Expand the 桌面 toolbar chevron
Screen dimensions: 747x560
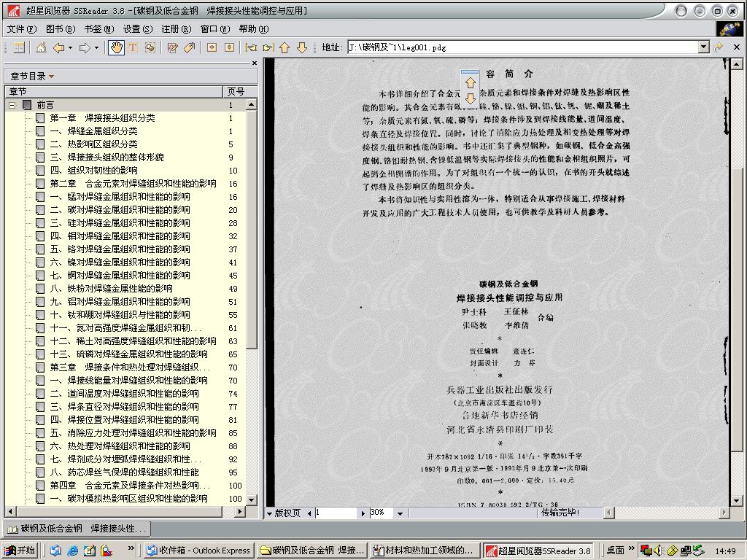point(631,549)
